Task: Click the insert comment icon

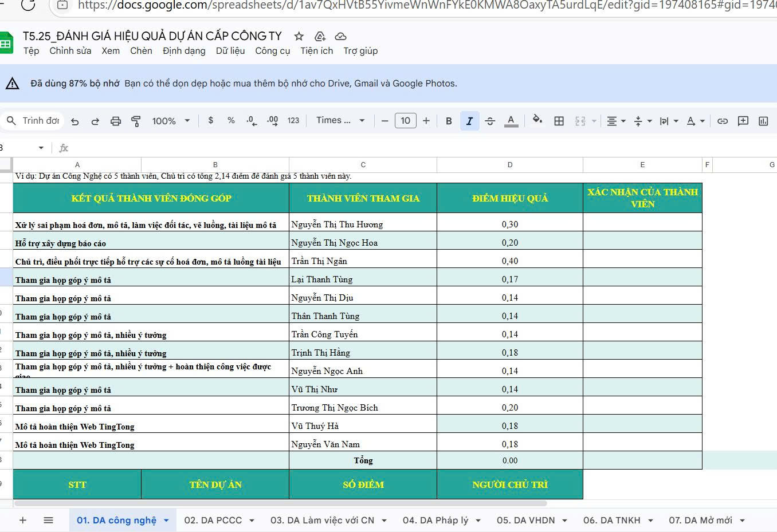Action: pyautogui.click(x=743, y=121)
